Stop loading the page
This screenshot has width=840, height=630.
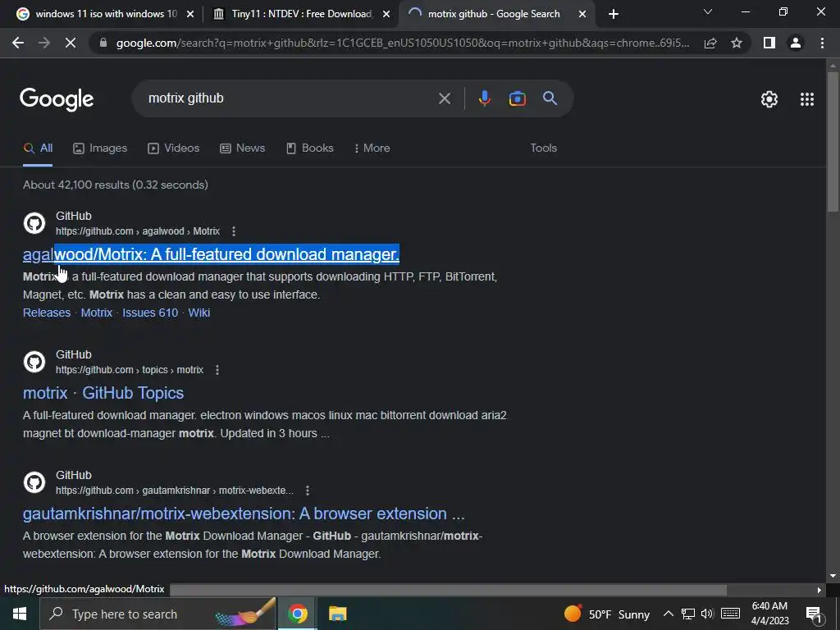pyautogui.click(x=71, y=43)
